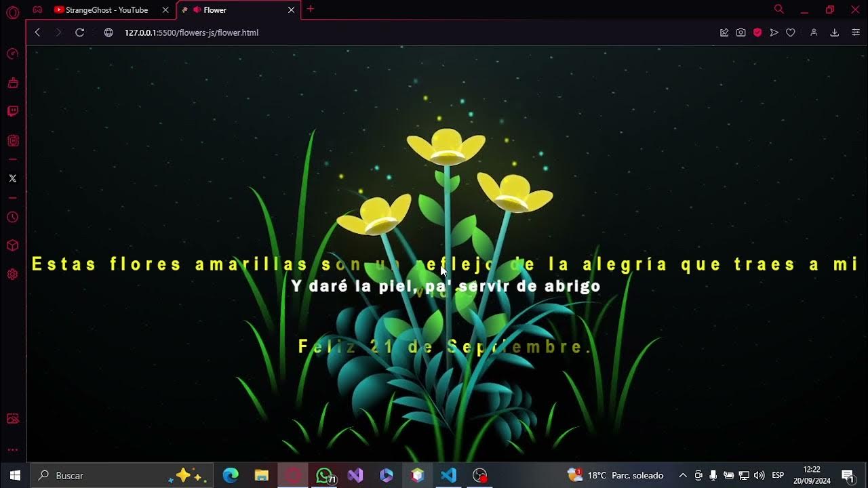Click Opera GX taskbar icon
Image resolution: width=868 pixels, height=488 pixels.
pyautogui.click(x=293, y=475)
